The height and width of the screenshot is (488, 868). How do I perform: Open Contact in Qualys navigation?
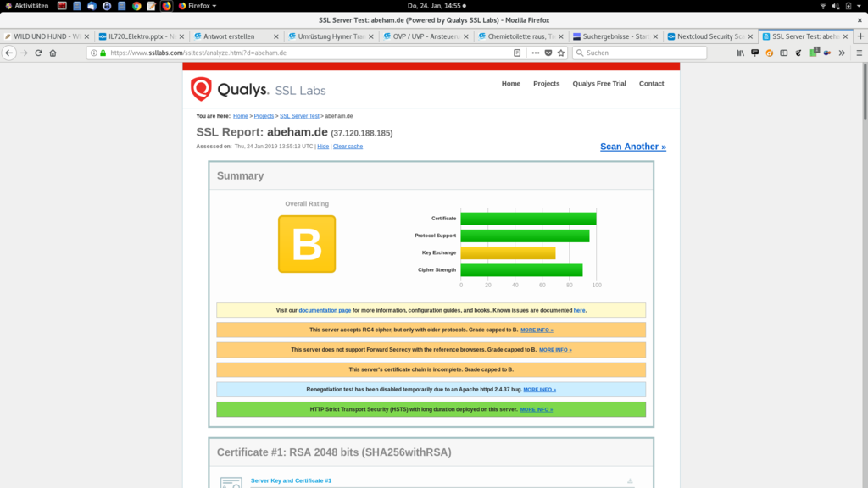point(652,84)
